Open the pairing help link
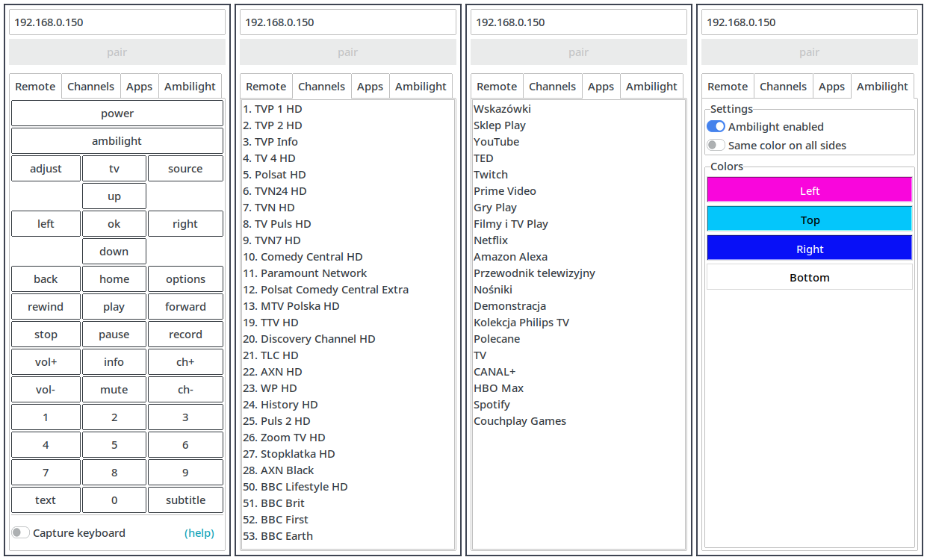 click(x=199, y=532)
